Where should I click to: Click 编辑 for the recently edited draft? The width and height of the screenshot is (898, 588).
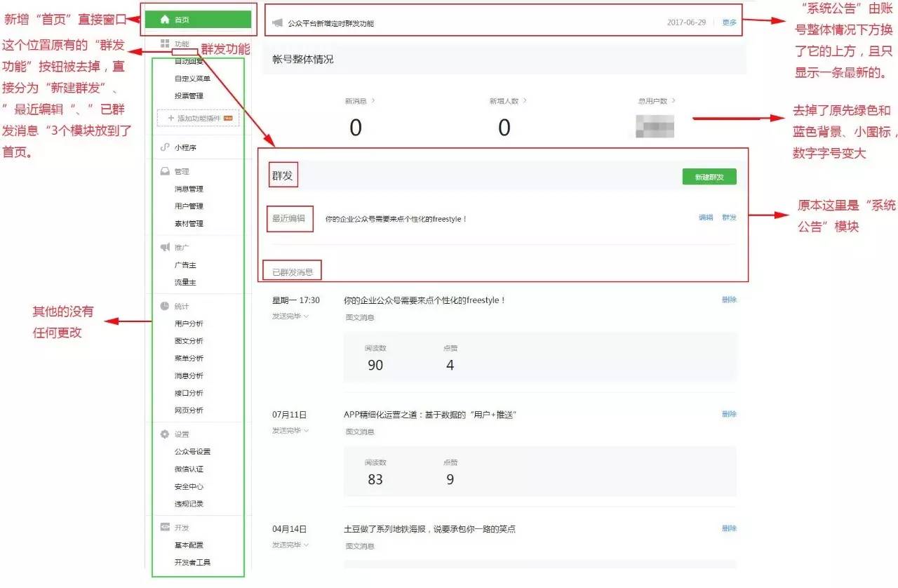[706, 218]
